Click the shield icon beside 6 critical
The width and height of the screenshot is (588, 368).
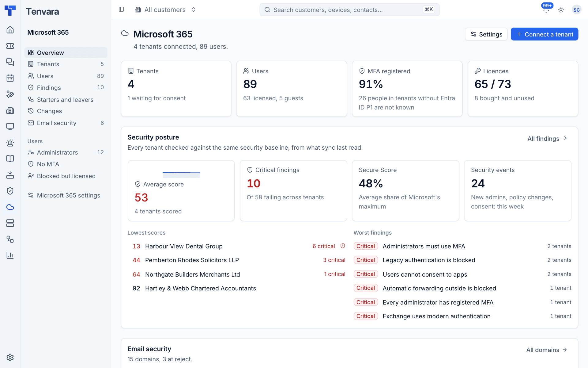tap(343, 246)
